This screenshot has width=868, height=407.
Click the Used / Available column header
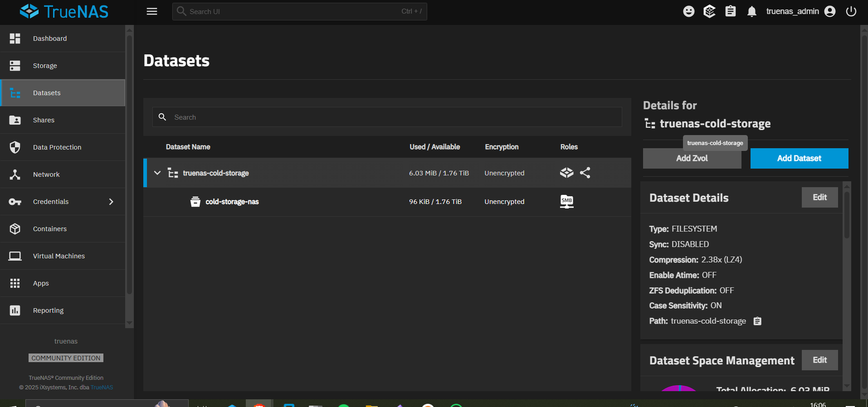pyautogui.click(x=434, y=147)
